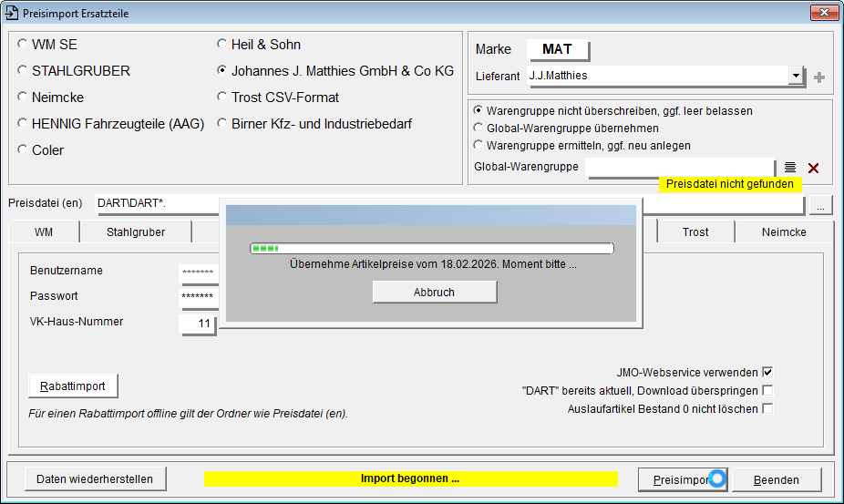Click 'Preisdatei nicht gefunden' notice
Screen dimensions: 844x504
(730, 184)
